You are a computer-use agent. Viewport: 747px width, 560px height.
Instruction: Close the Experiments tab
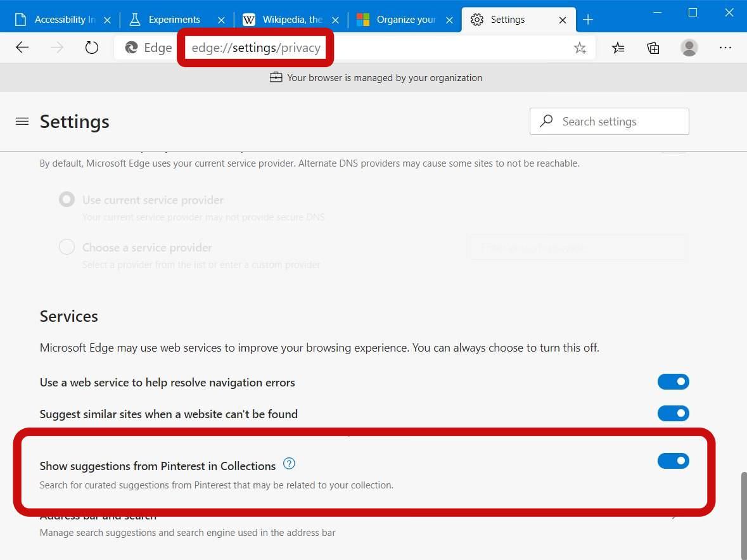pos(221,20)
